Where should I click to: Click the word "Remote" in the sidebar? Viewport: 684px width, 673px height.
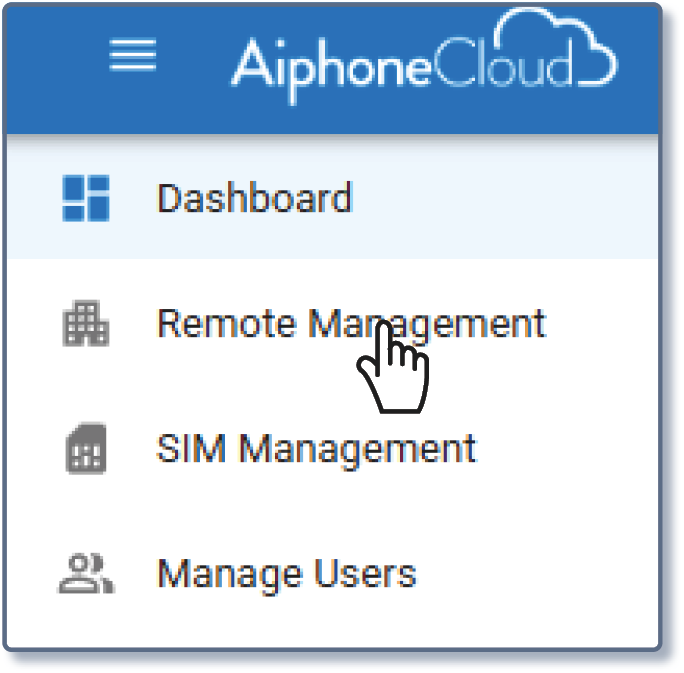(x=226, y=324)
